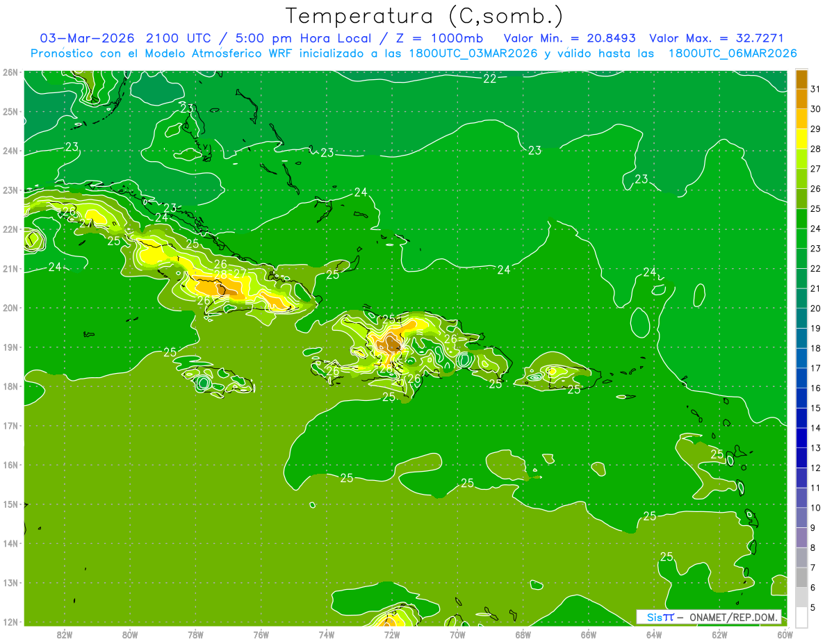Click the gray legend swatch between 6 and 7
The width and height of the screenshot is (834, 644).
tap(801, 578)
